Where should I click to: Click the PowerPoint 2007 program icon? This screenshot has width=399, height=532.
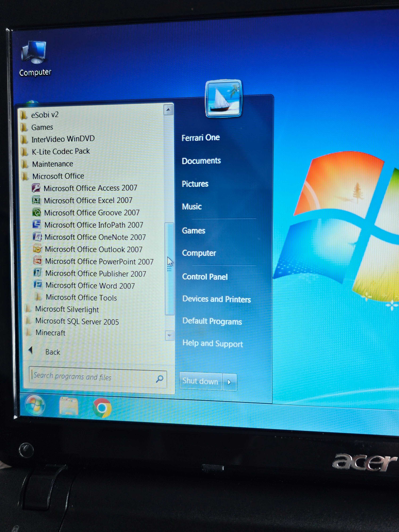38,261
